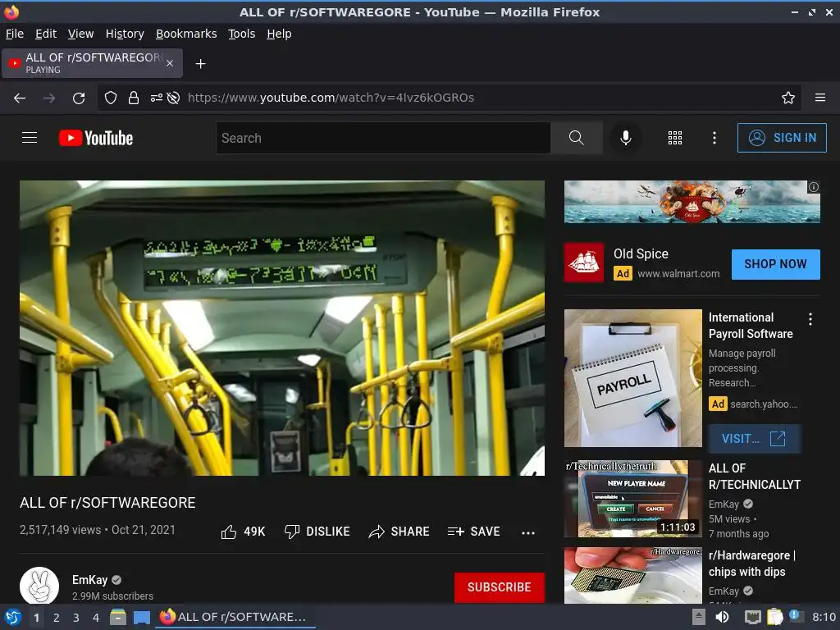Open YouTube settings three-dot menu
Viewport: 840px width, 630px height.
pos(714,138)
